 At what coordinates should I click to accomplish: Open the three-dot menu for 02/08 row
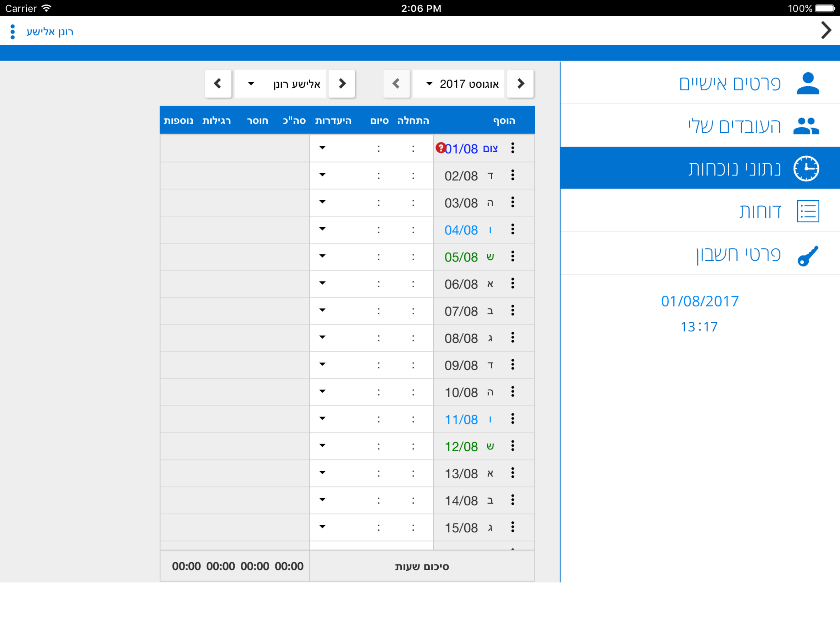coord(512,175)
